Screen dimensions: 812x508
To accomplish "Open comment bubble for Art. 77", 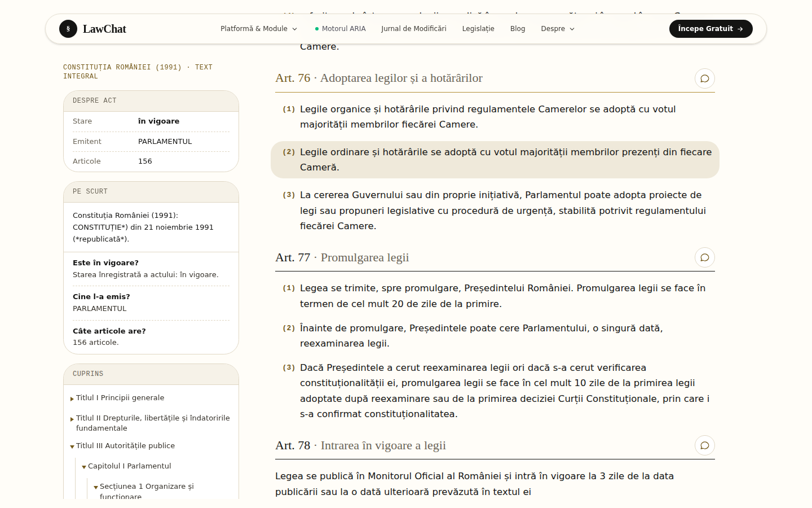I will pyautogui.click(x=705, y=257).
